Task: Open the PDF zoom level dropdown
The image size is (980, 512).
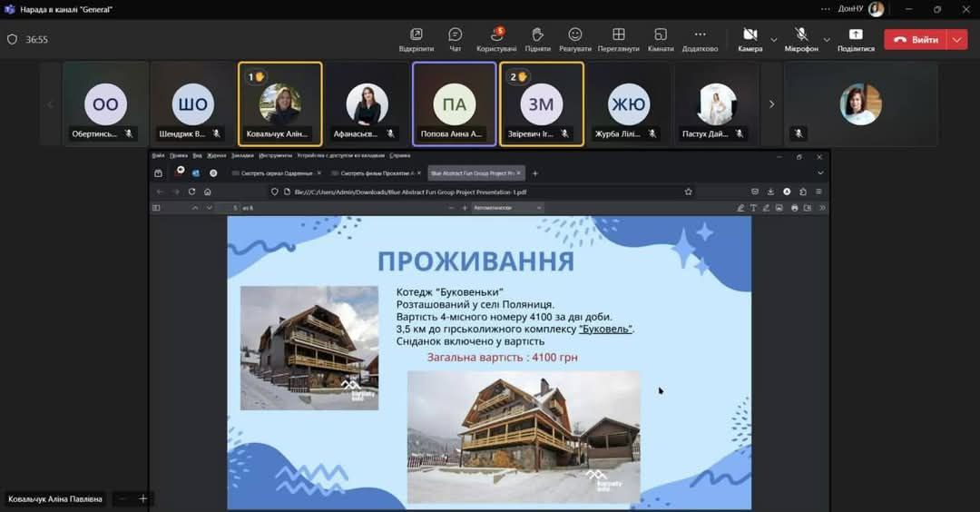Action: pyautogui.click(x=507, y=208)
